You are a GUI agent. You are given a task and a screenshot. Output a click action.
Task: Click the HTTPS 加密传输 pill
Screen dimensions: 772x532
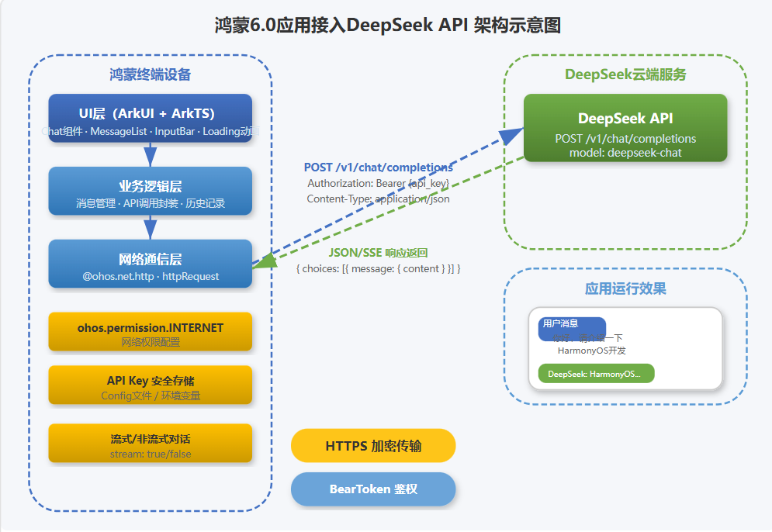click(x=373, y=446)
